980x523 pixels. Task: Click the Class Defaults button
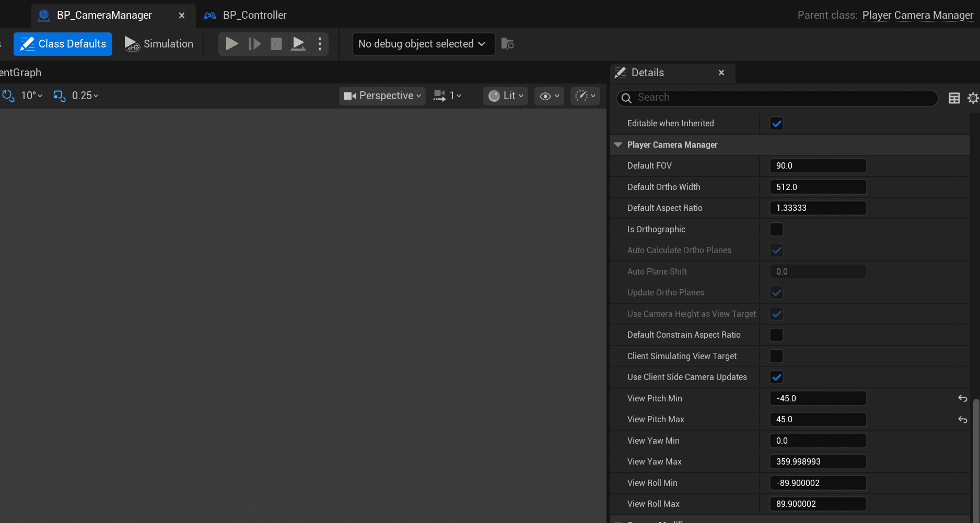pyautogui.click(x=63, y=44)
